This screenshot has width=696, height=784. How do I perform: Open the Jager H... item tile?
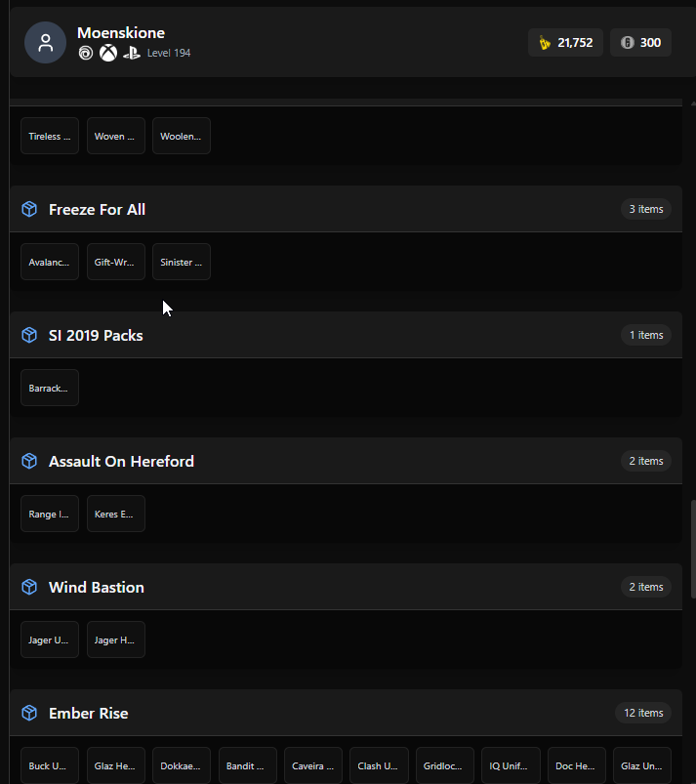116,640
